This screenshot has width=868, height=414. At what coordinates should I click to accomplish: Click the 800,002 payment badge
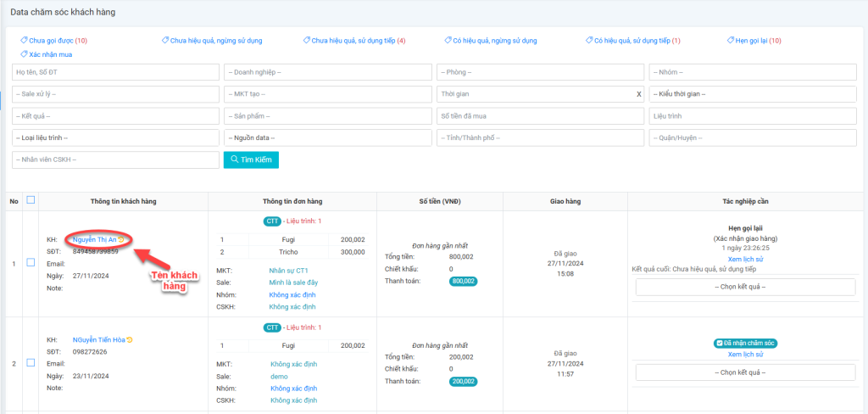coord(463,281)
